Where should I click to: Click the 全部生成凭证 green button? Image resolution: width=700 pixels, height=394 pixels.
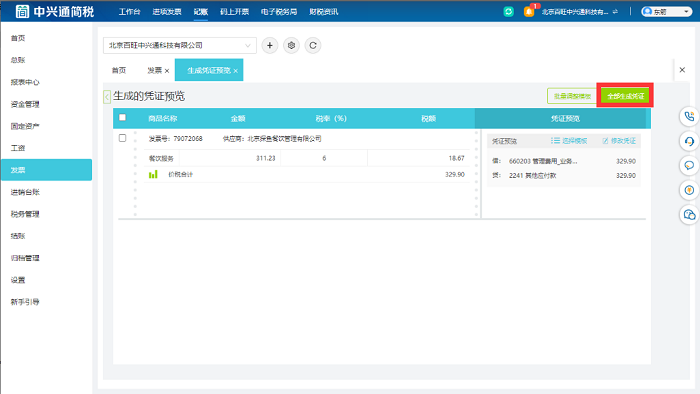pyautogui.click(x=625, y=96)
